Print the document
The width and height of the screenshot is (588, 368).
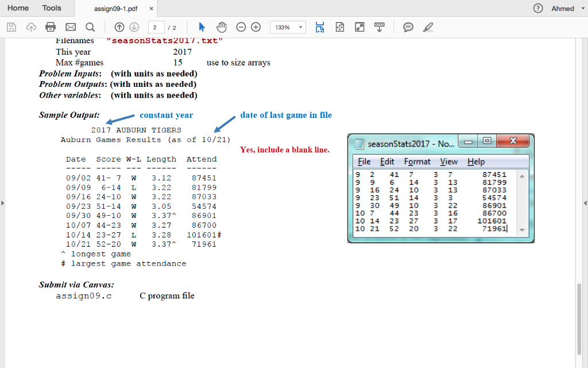(49, 27)
